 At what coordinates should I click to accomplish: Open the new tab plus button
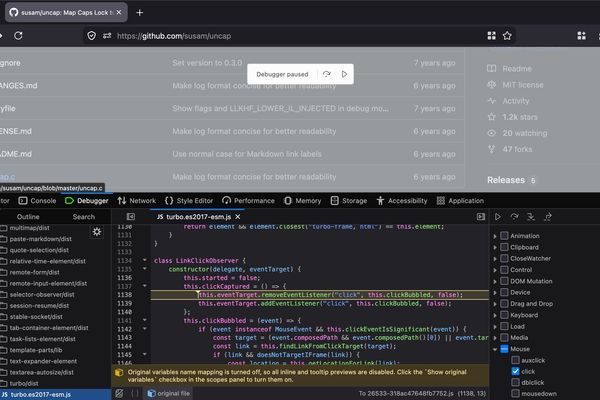click(140, 13)
